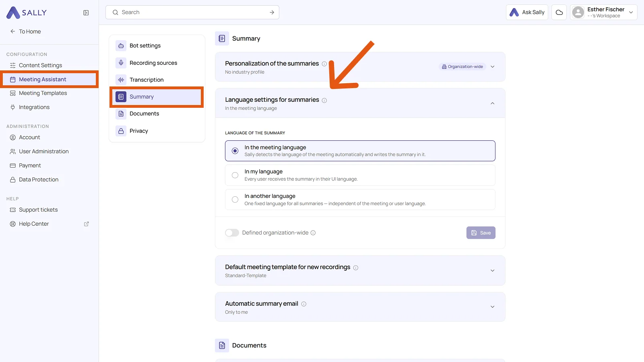This screenshot has width=644, height=362.
Task: Open the Esther Fischer workspace dropdown
Action: click(603, 12)
